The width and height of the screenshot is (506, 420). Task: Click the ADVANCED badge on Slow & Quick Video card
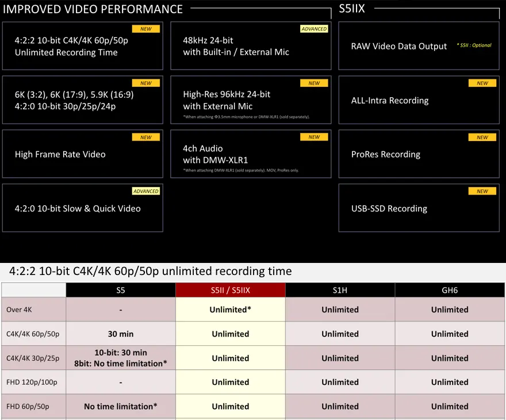146,191
